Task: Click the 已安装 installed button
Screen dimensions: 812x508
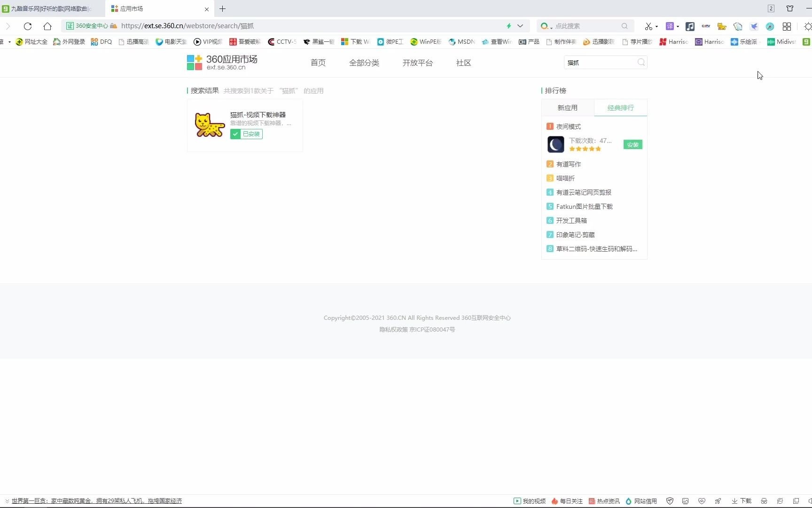Action: 246,134
